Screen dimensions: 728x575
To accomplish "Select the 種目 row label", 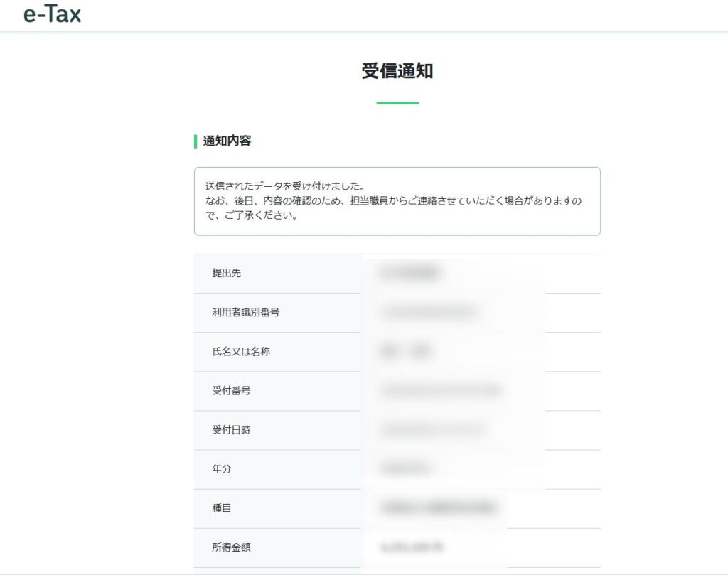I will tap(221, 508).
